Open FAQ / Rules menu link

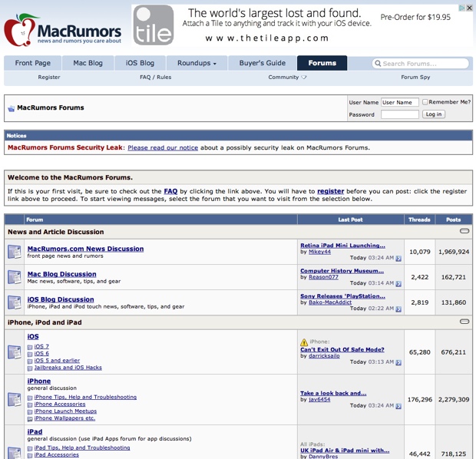click(x=155, y=77)
